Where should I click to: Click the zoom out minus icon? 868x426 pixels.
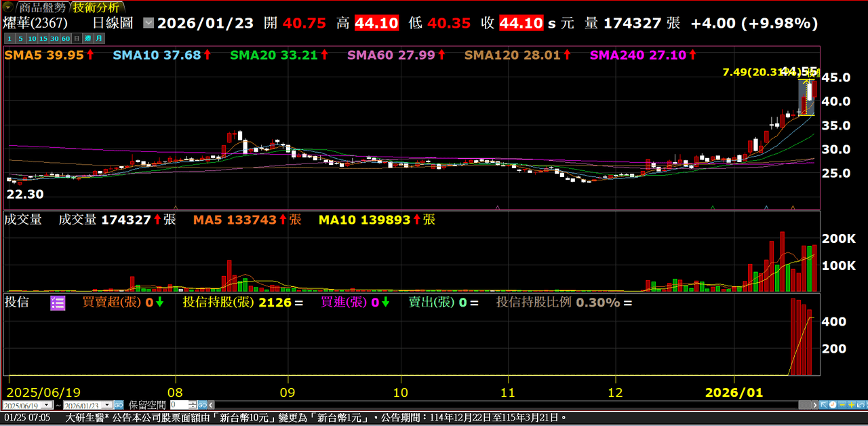tap(842, 405)
